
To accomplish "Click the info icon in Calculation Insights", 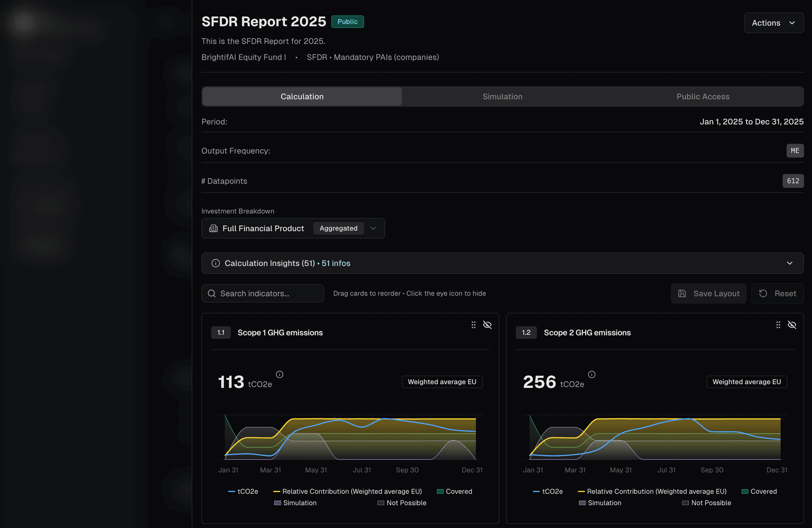I will pos(215,263).
